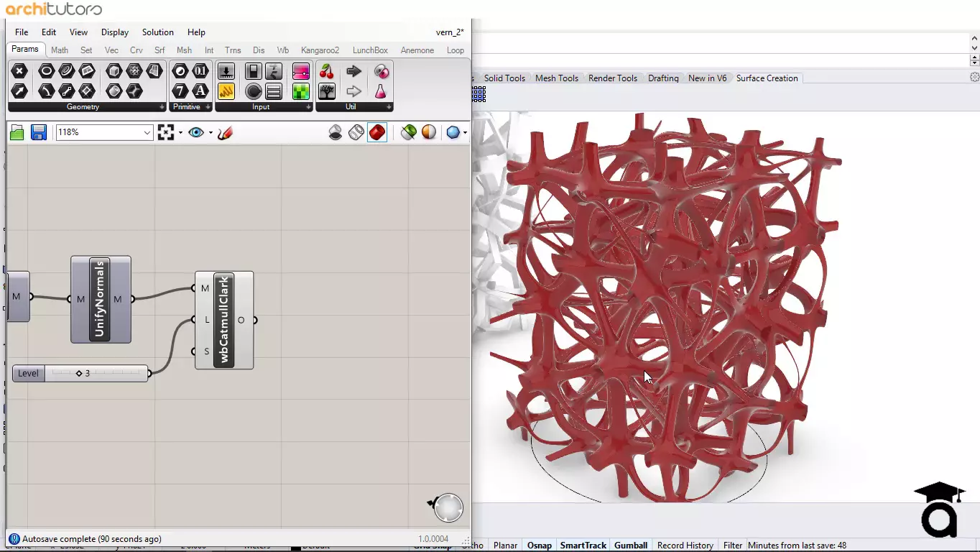Screen dimensions: 980x552
Task: Select the Point parameter icon
Action: tap(19, 70)
